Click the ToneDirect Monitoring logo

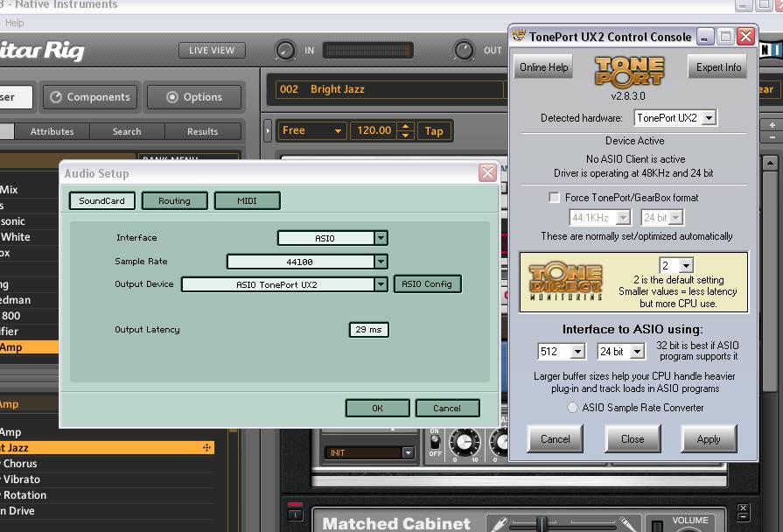coord(566,281)
